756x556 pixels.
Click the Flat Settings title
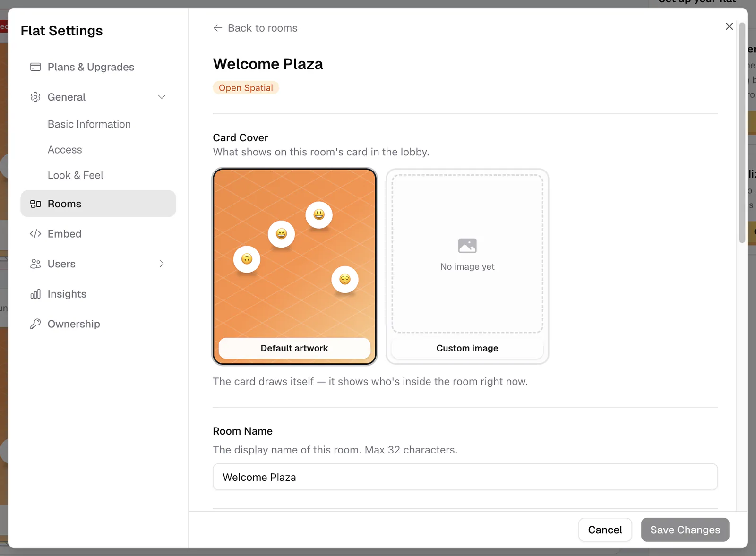[62, 31]
